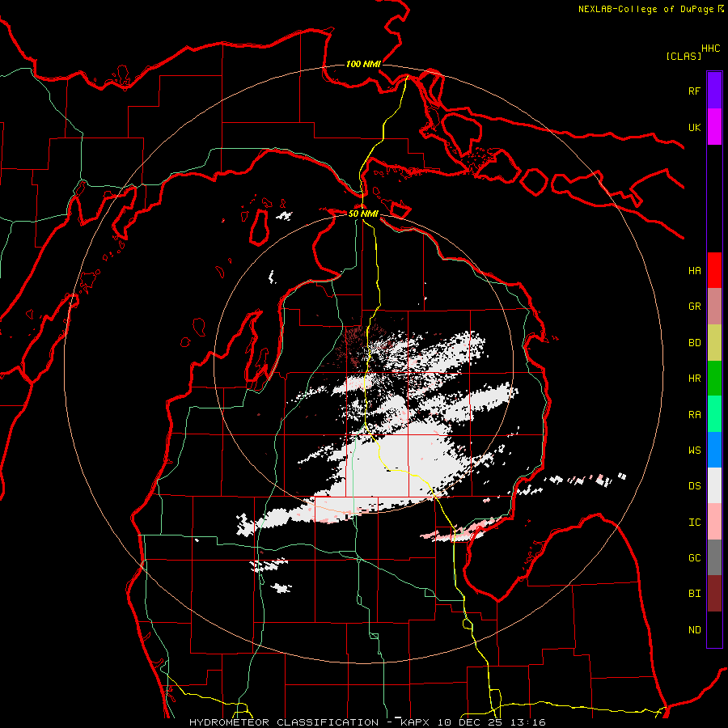Click the 13:16 time stamp
Screen dimensions: 728x728
527,722
